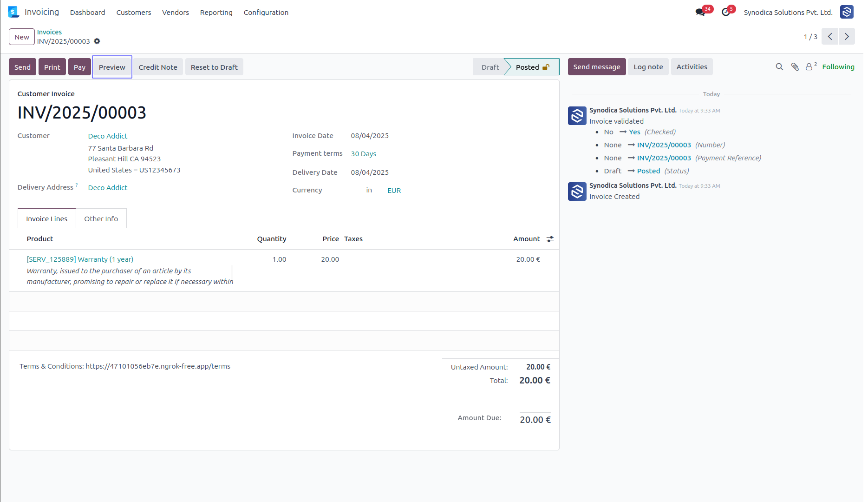
Task: Open the Dashboard menu
Action: [87, 13]
